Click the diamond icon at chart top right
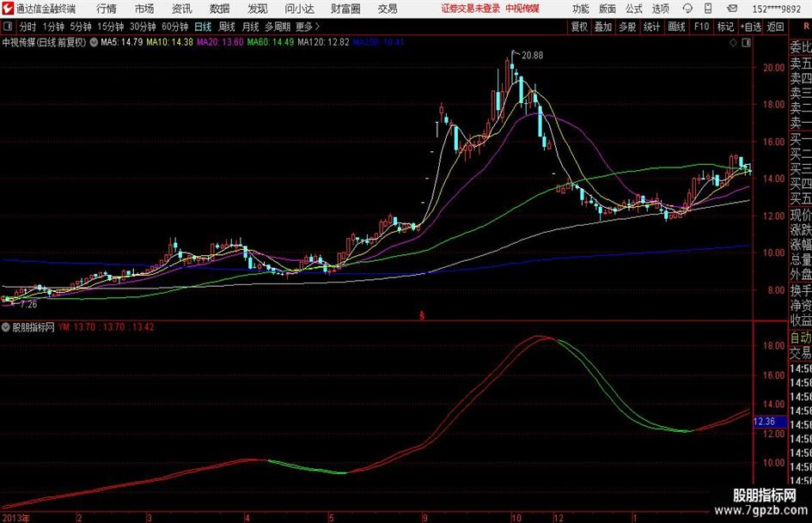This screenshot has height=523, width=812. 733,43
